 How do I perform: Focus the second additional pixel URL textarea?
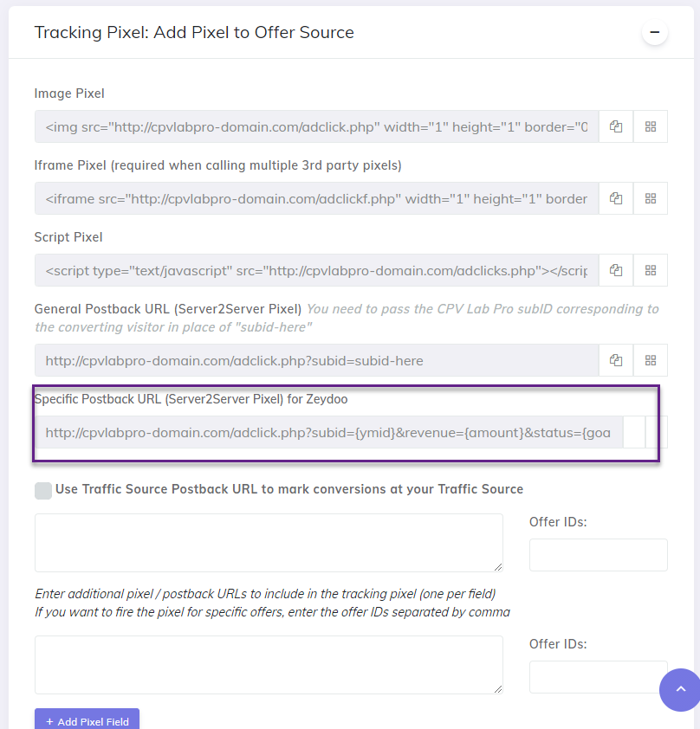[269, 665]
